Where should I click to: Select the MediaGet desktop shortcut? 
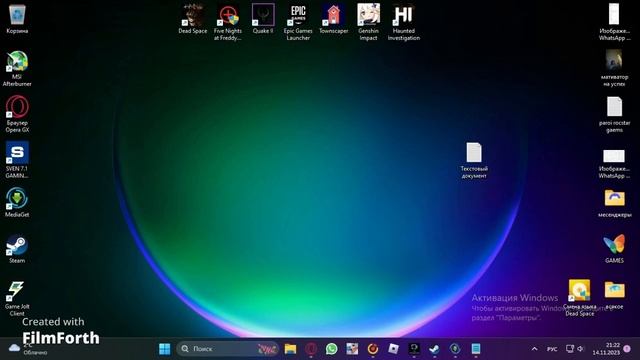[x=17, y=202]
